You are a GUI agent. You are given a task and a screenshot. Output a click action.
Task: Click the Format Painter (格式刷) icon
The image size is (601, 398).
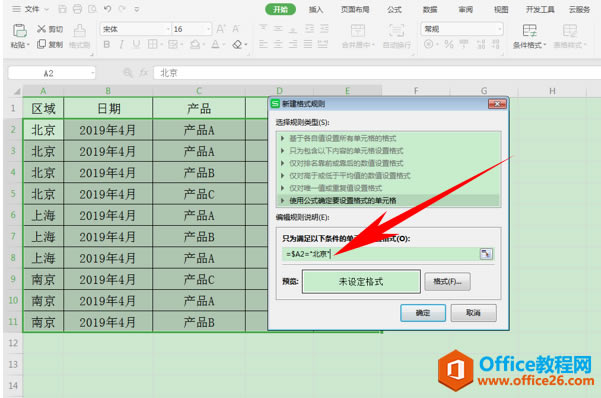pyautogui.click(x=79, y=30)
